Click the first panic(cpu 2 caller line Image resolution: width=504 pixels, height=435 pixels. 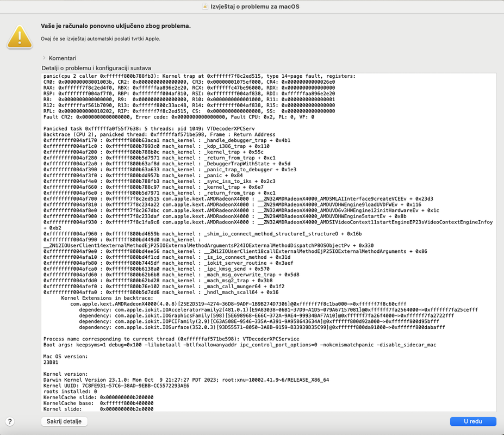click(x=200, y=76)
